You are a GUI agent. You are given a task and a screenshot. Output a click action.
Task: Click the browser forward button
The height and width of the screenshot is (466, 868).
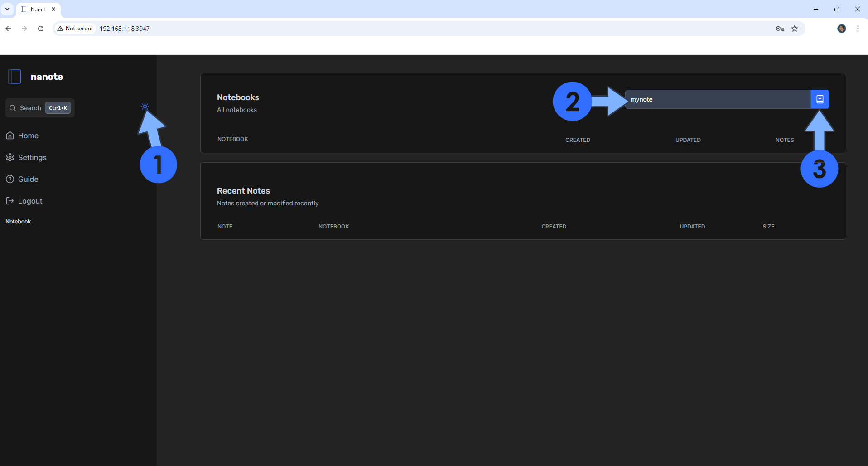click(x=24, y=29)
